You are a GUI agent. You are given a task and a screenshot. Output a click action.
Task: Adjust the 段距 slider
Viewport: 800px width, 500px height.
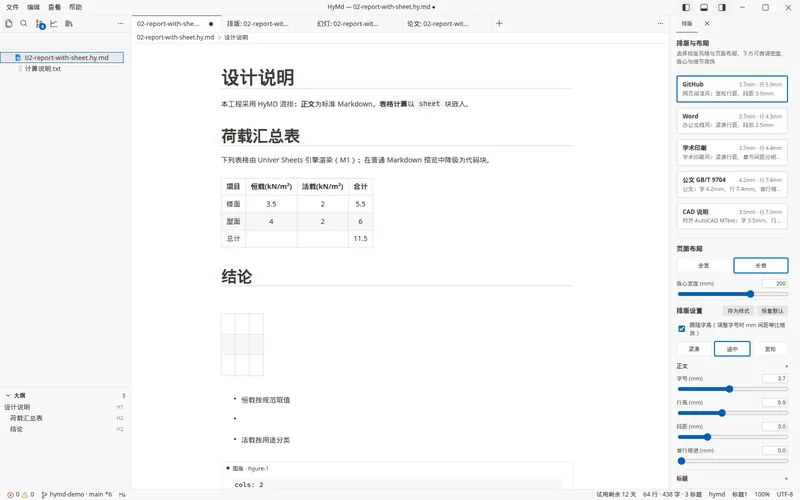(732, 437)
